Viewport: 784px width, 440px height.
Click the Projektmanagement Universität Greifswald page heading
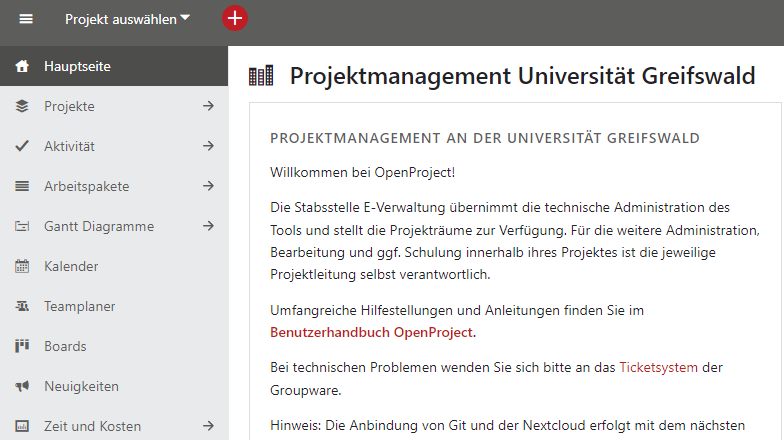click(522, 76)
